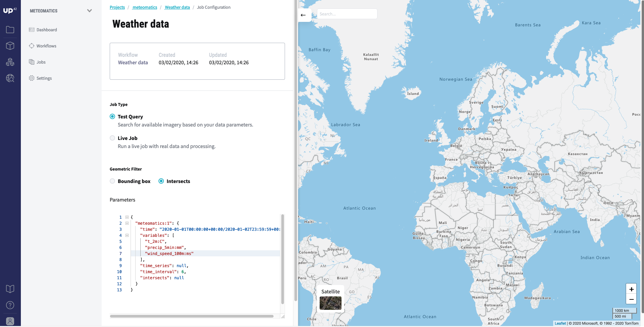Screen dimensions: 644x327
Task: Click the back arrow on the map
Action: (303, 15)
